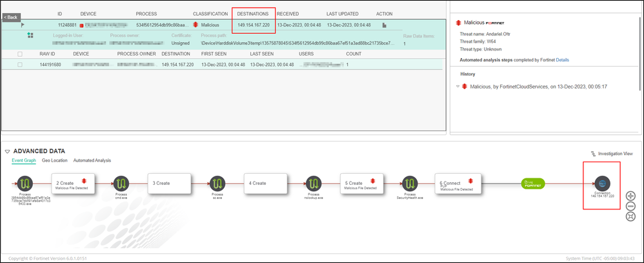Click the Connection globe node 149.154.167.220
The image size is (644, 263).
pos(602,183)
